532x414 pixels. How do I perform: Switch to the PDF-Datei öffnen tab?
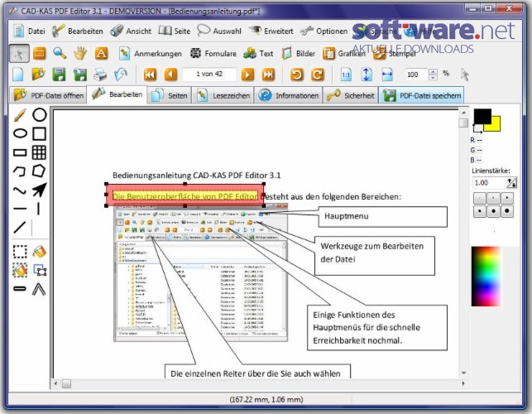click(x=48, y=95)
